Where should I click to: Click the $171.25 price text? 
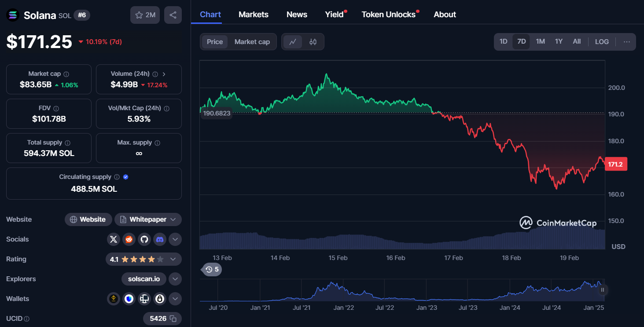[x=39, y=41]
